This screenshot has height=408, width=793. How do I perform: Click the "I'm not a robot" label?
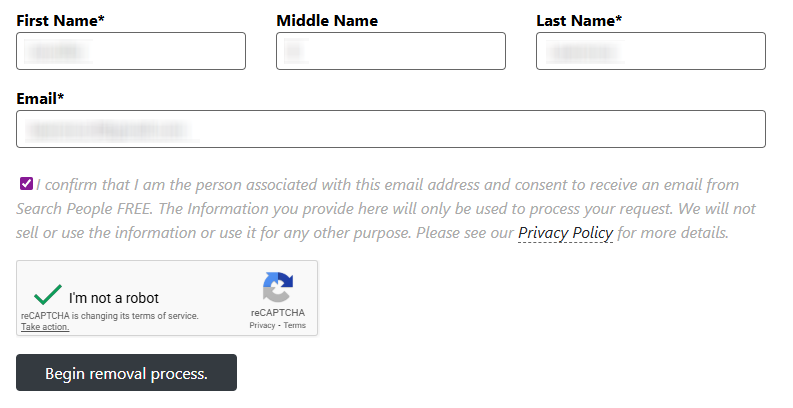coord(114,298)
